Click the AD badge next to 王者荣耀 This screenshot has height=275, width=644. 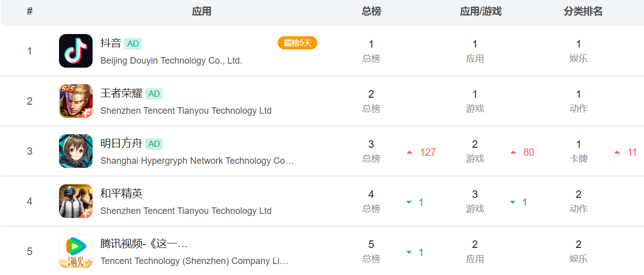pyautogui.click(x=154, y=94)
